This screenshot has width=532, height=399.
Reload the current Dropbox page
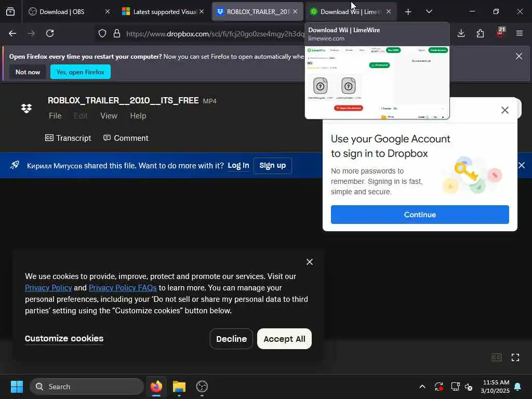click(x=50, y=33)
